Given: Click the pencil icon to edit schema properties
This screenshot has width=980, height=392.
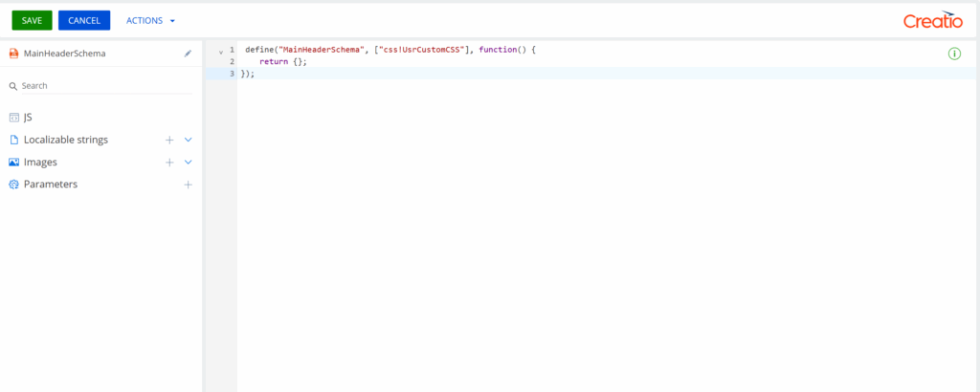Looking at the screenshot, I should coord(189,54).
